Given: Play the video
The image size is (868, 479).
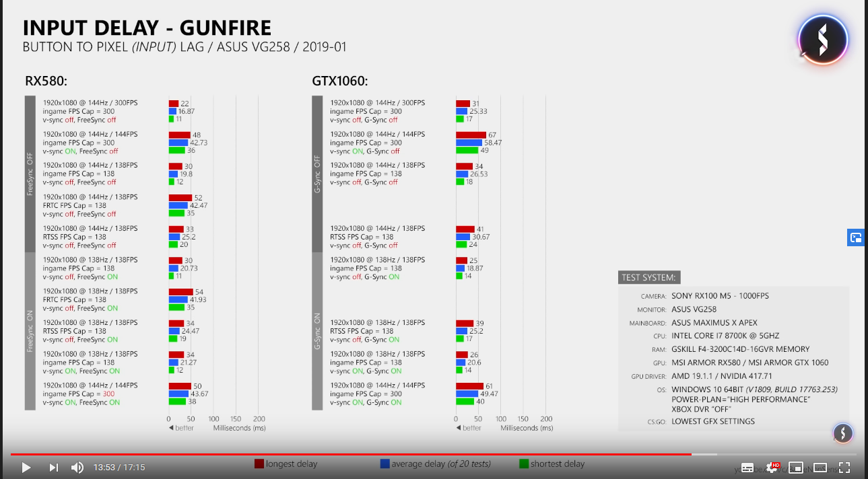Looking at the screenshot, I should tap(26, 467).
